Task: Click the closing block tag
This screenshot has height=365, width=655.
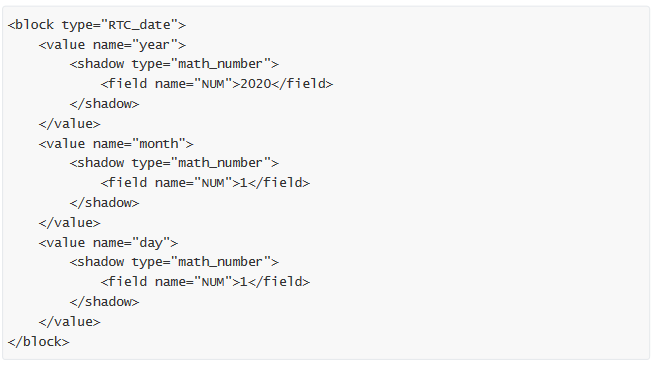Action: coord(38,342)
